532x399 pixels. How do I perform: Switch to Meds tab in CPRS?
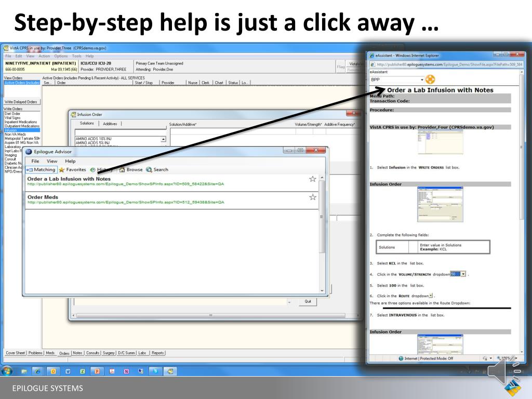(x=50, y=353)
